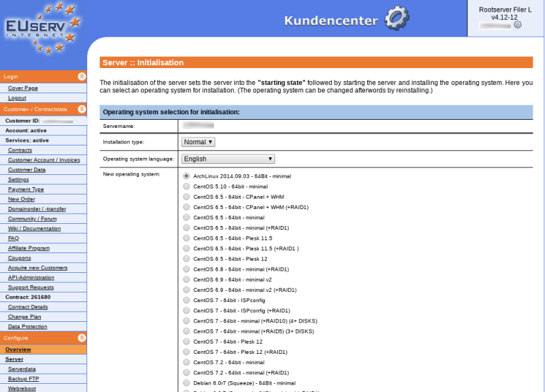Image resolution: width=545 pixels, height=392 pixels.
Task: Click the Login section header
Action: (x=43, y=76)
